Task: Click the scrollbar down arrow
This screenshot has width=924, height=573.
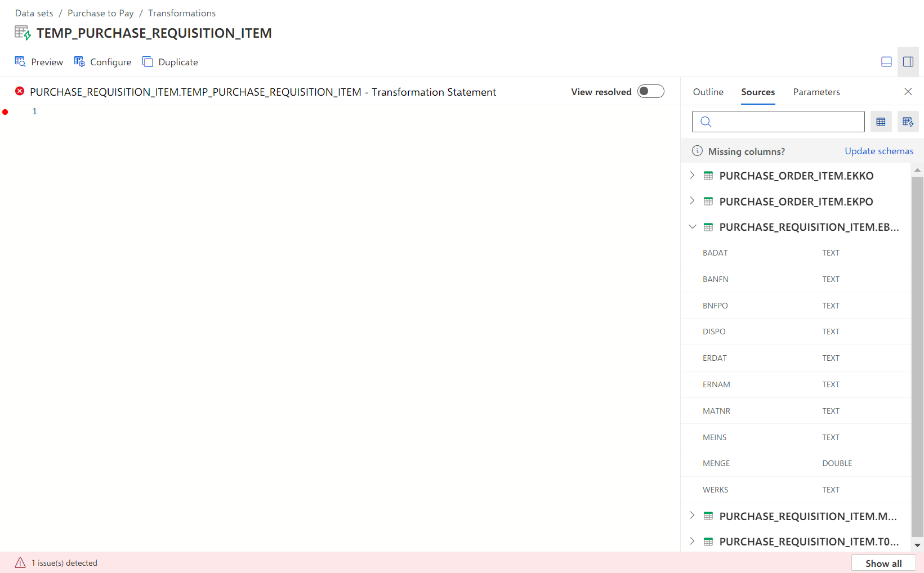Action: coord(917,545)
